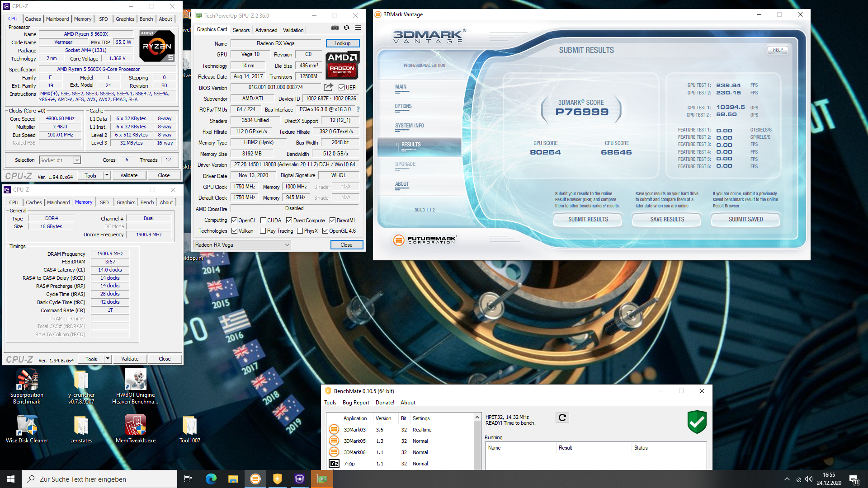The image size is (868, 488).
Task: Open Task View from the taskbar
Action: (x=188, y=479)
